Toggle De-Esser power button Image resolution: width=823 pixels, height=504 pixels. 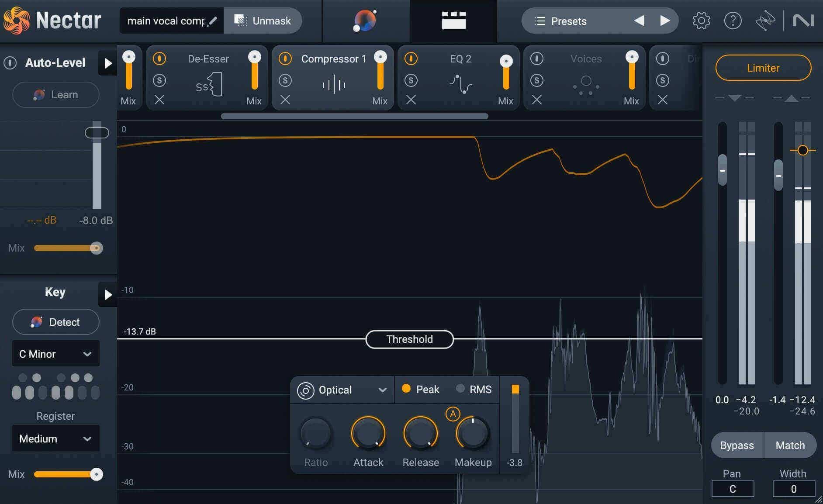point(159,59)
